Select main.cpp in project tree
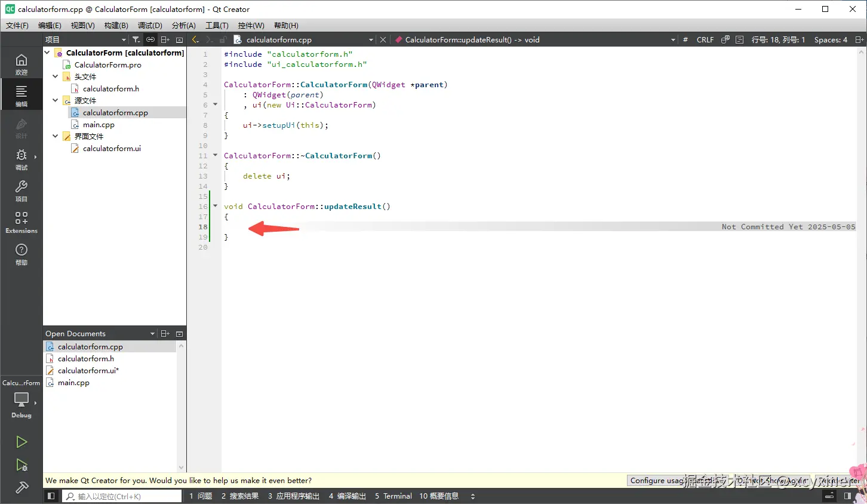This screenshot has height=504, width=867. click(99, 124)
